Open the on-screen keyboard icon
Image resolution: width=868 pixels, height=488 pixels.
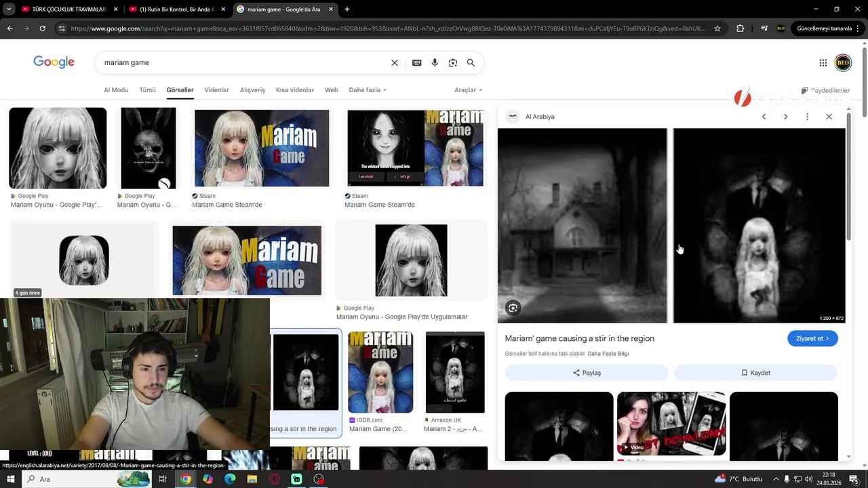point(417,62)
